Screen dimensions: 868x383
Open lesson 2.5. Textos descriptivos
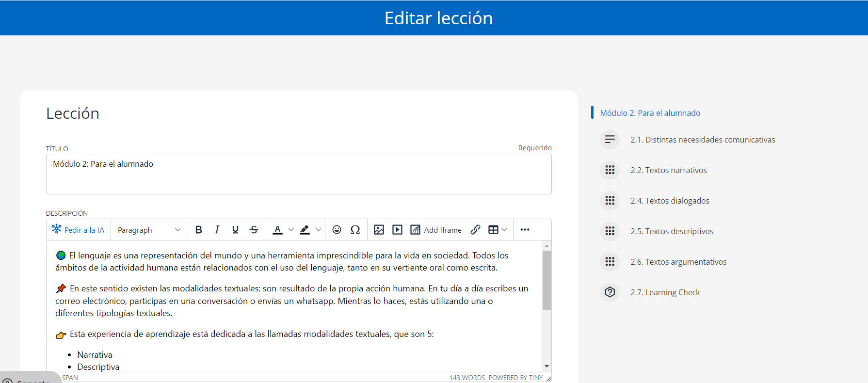(x=672, y=231)
